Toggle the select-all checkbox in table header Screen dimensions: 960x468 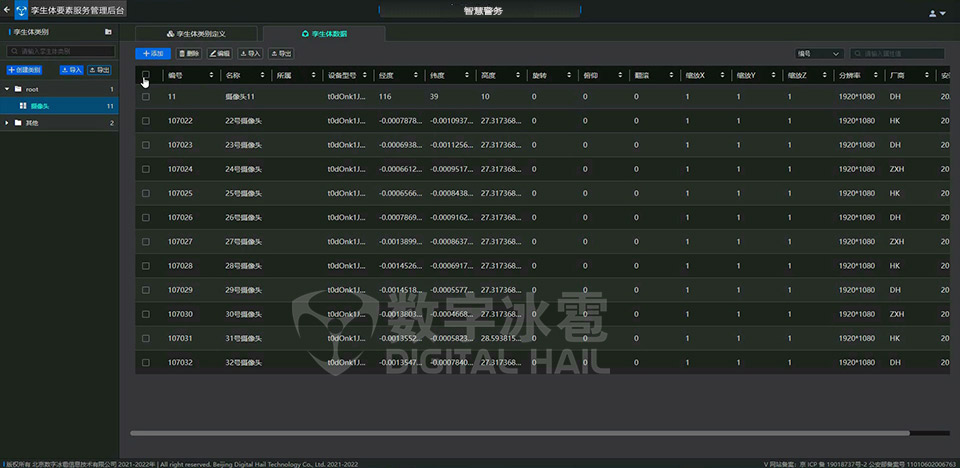click(146, 75)
